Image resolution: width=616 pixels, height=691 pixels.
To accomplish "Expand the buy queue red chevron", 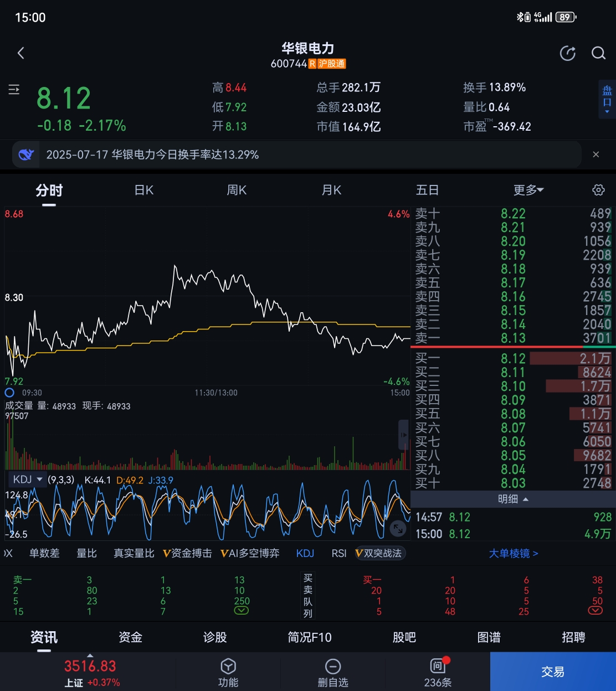I will tap(596, 611).
